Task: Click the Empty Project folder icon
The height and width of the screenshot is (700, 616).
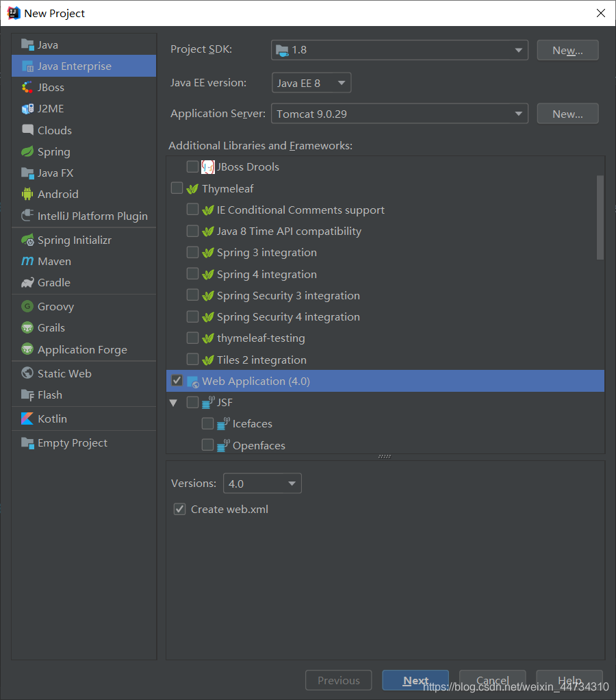Action: point(27,443)
